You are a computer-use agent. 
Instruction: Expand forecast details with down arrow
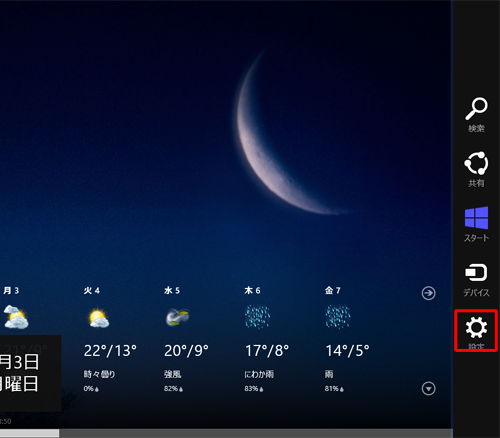[428, 389]
